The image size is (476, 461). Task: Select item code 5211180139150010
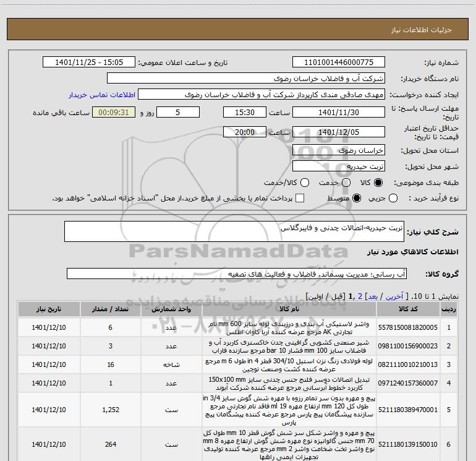408,444
